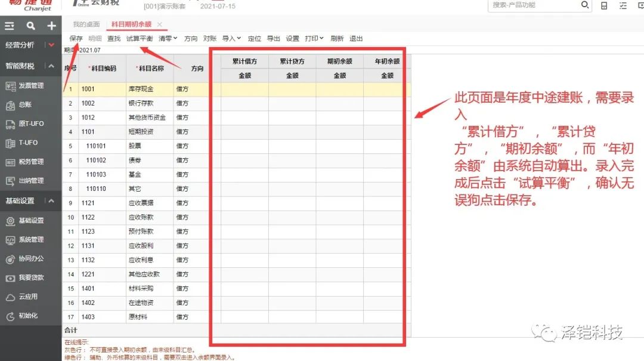Switch to the 我的桌面 tab
The image size is (644, 361).
pos(86,24)
